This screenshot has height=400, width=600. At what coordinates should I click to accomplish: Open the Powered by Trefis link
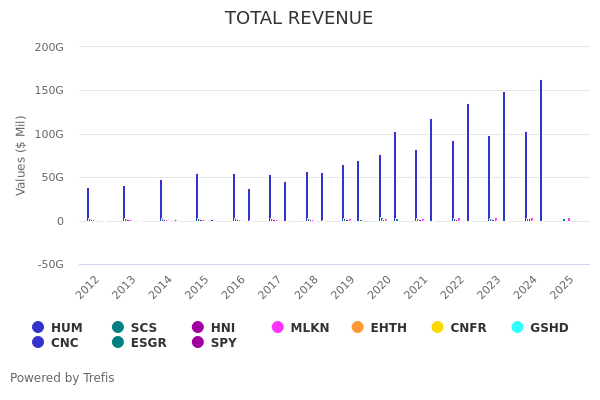pos(62,378)
